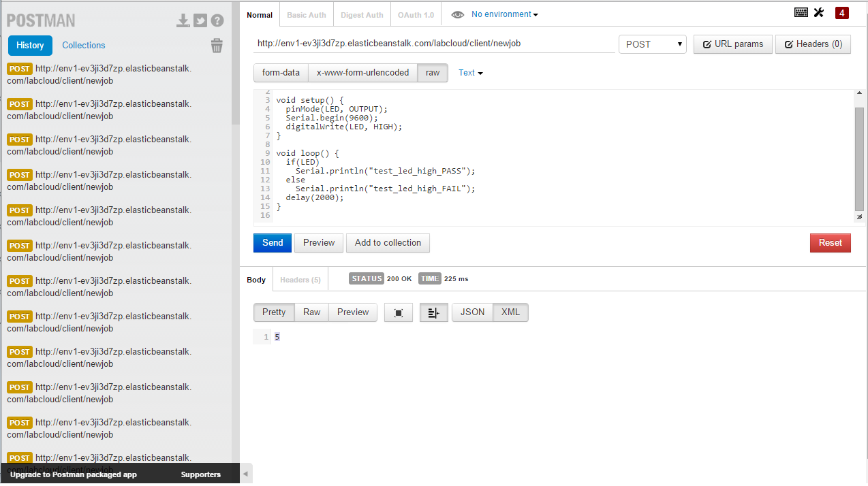
Task: Click the red notification badge showing 4
Action: (x=842, y=12)
